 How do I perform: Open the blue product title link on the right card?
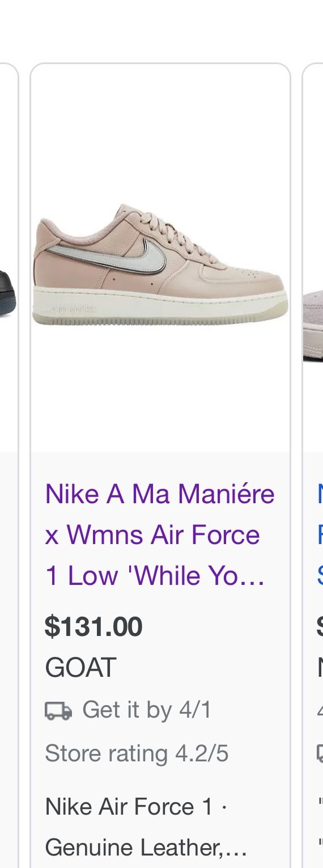pyautogui.click(x=320, y=534)
